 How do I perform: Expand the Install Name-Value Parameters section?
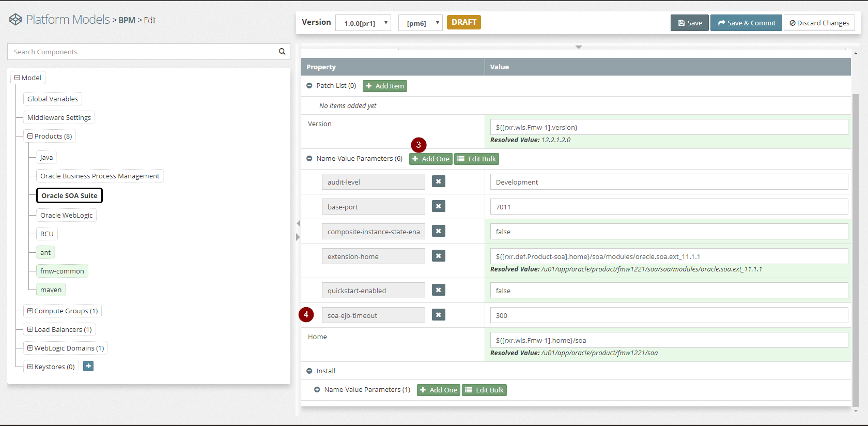click(x=317, y=390)
